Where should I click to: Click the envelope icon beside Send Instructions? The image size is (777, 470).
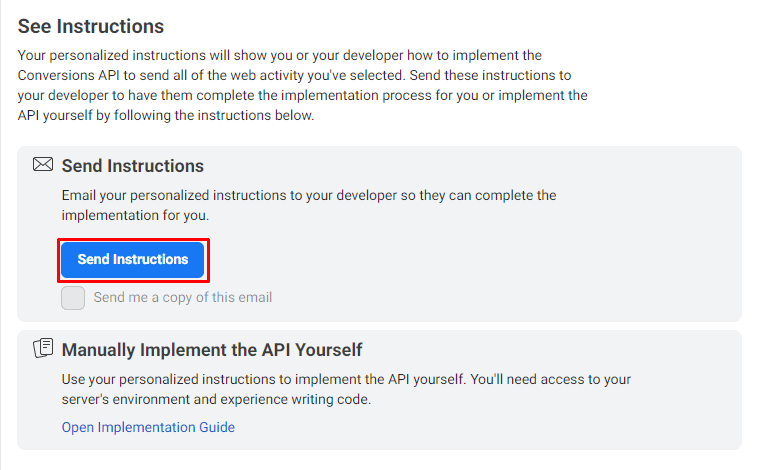[x=43, y=164]
